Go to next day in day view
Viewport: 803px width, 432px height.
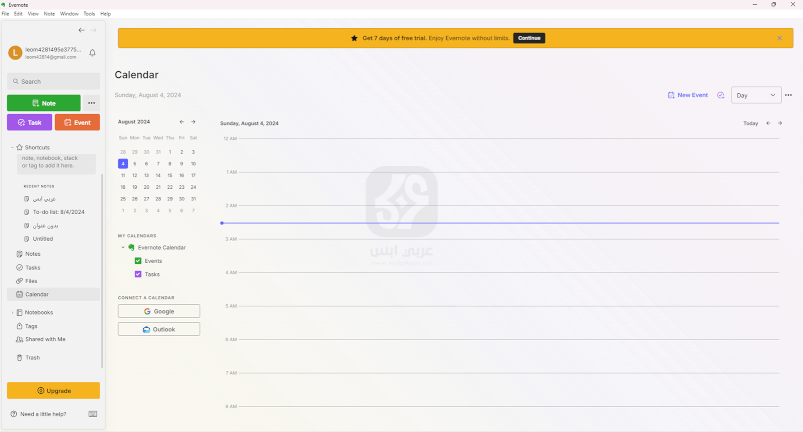click(780, 123)
